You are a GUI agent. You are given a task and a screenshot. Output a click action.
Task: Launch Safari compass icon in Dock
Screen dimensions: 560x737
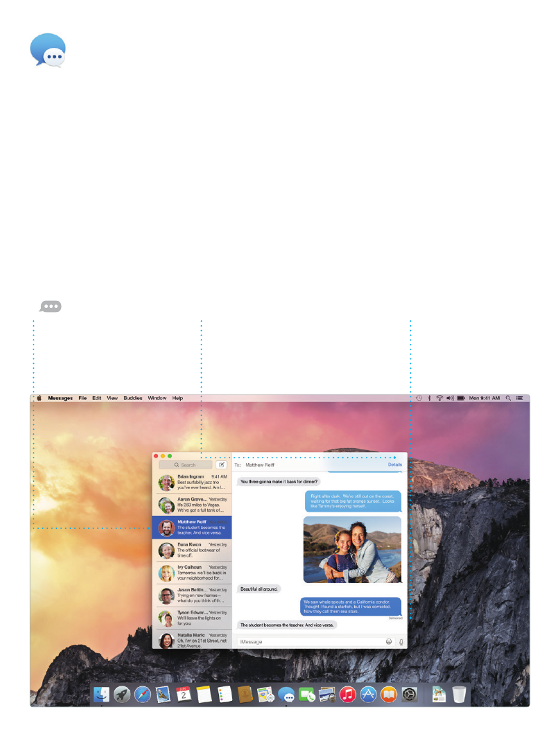pyautogui.click(x=143, y=694)
